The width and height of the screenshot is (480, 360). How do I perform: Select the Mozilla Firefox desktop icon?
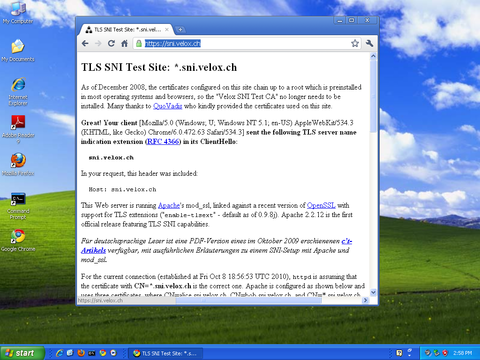(18, 164)
